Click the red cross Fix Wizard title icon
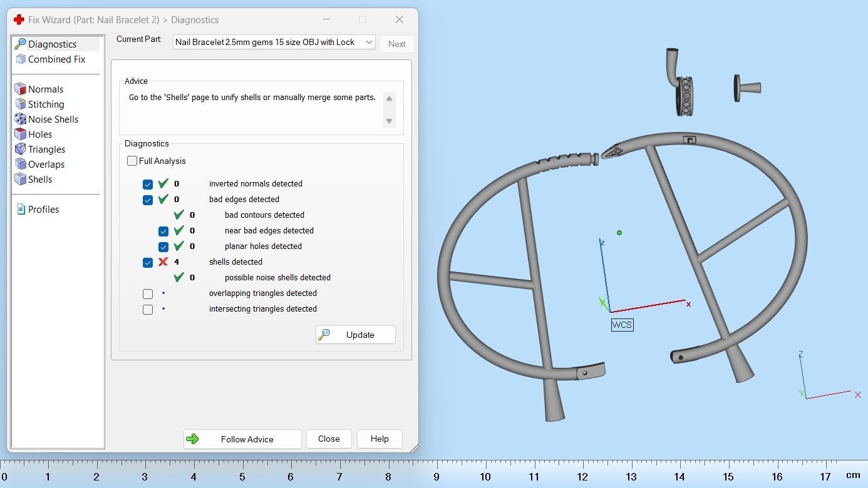868x488 pixels. tap(19, 19)
